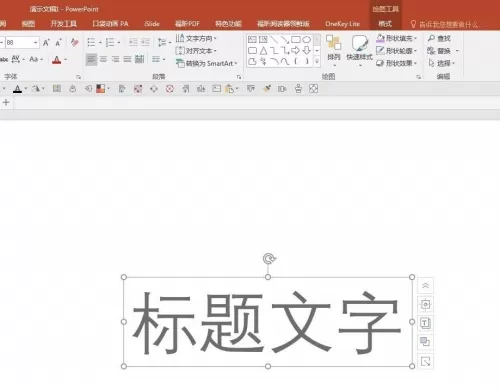Select the triangle shape in the gallery
The width and height of the screenshot is (500, 390).
tap(263, 51)
